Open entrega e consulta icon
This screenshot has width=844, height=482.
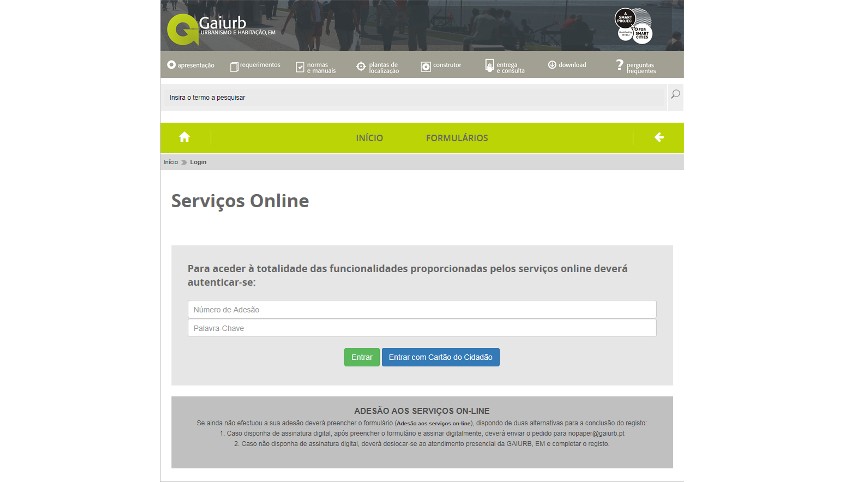490,66
